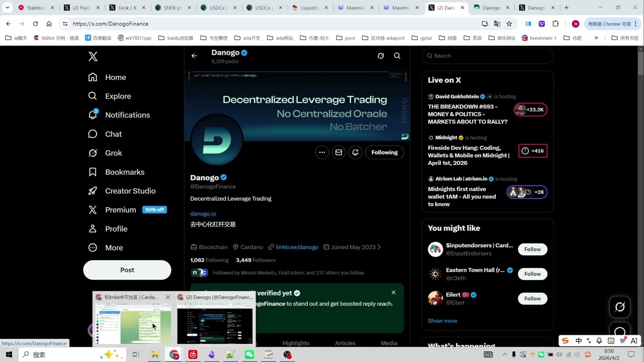
Task: Click +23.2K listeners badge
Action: (x=530, y=110)
